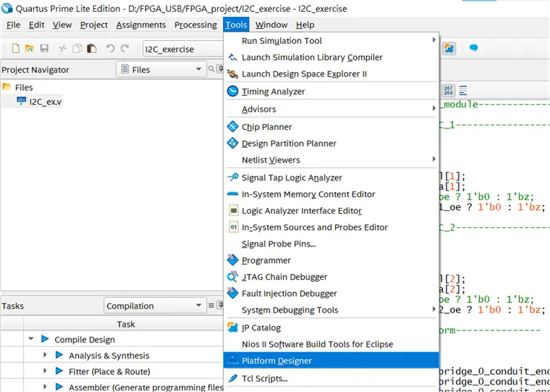Click the blue speech bubble icon
Screen dimensions: 550x392
[x=473, y=48]
